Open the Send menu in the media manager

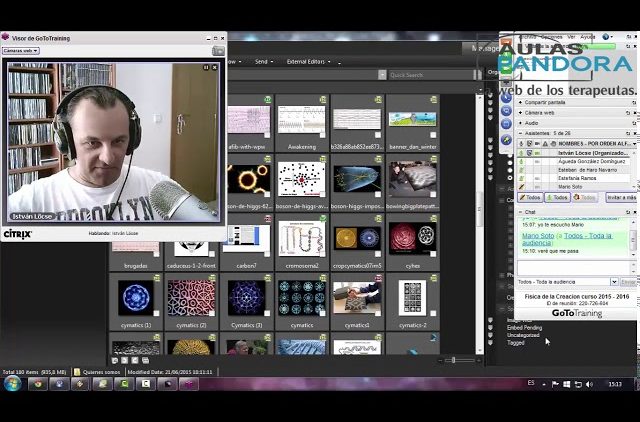click(264, 62)
